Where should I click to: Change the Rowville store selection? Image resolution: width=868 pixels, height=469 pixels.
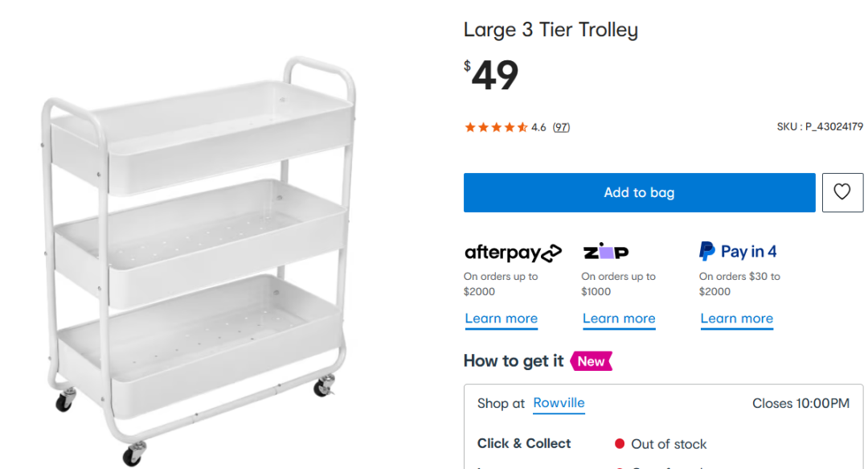559,403
